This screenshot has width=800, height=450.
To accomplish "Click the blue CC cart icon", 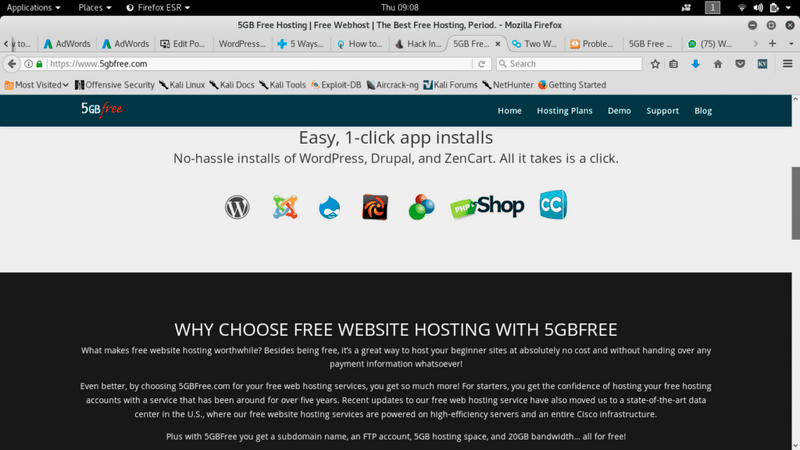I will pos(553,205).
